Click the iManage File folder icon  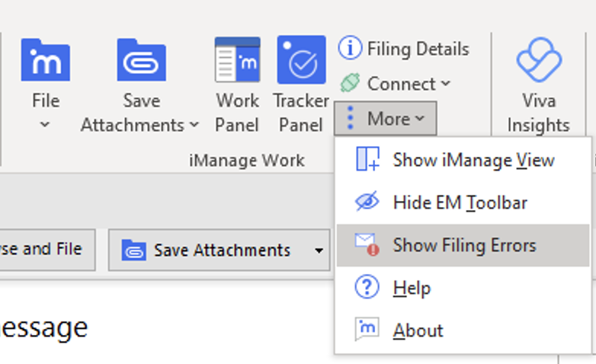(x=46, y=59)
